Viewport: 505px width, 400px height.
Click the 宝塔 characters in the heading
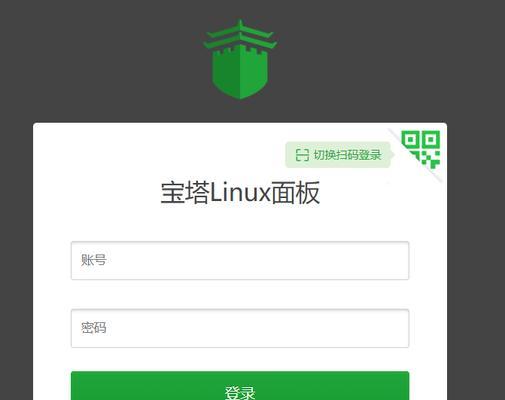point(185,193)
